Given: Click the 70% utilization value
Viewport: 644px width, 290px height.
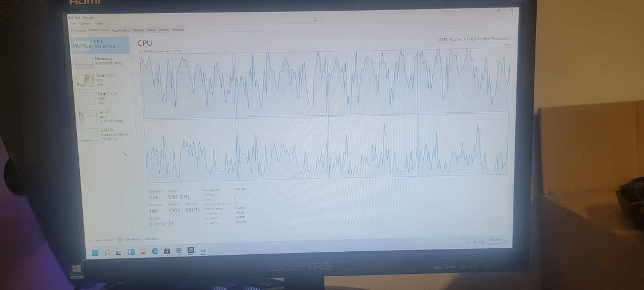Looking at the screenshot, I should [x=153, y=198].
